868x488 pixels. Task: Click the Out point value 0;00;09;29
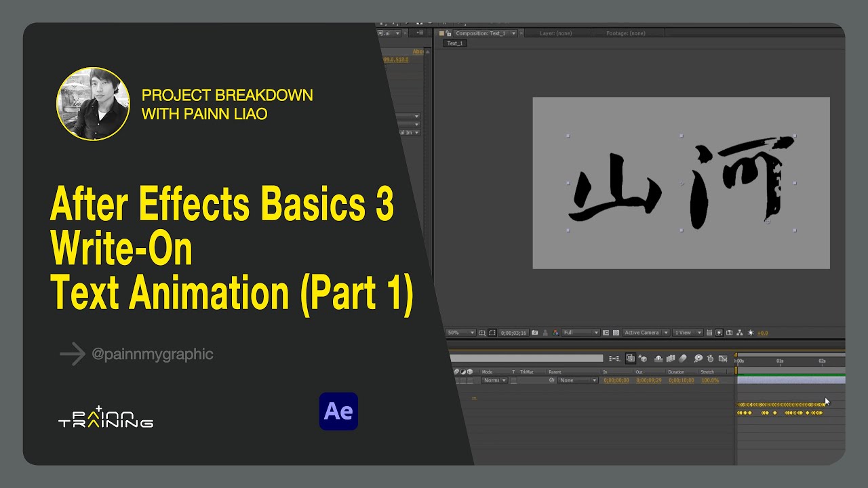point(649,380)
